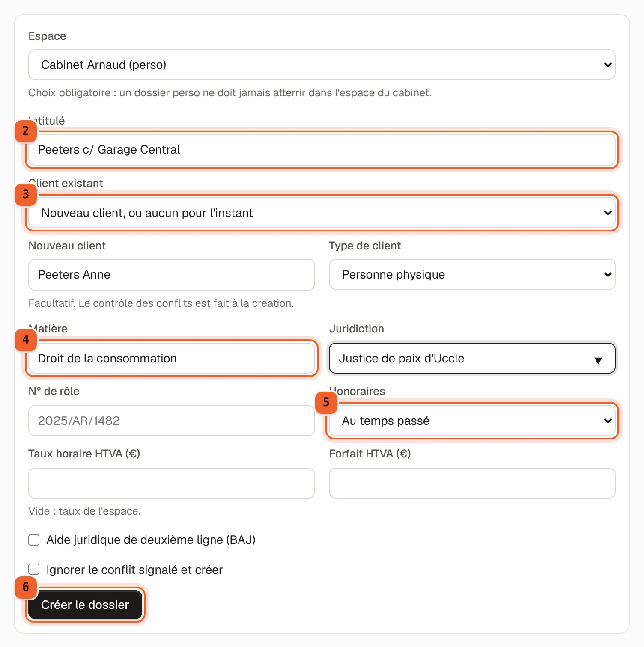
Task: Click the Intitulé text field
Action: tap(322, 150)
